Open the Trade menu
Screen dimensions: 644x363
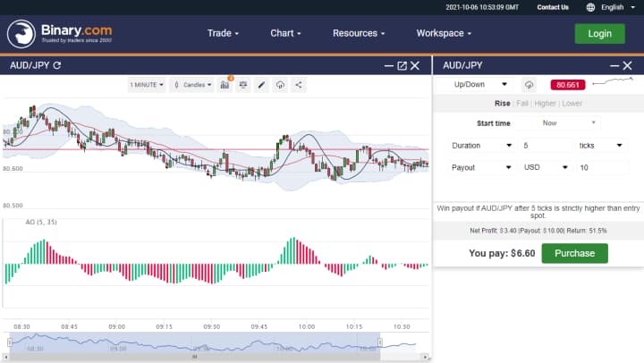click(223, 33)
